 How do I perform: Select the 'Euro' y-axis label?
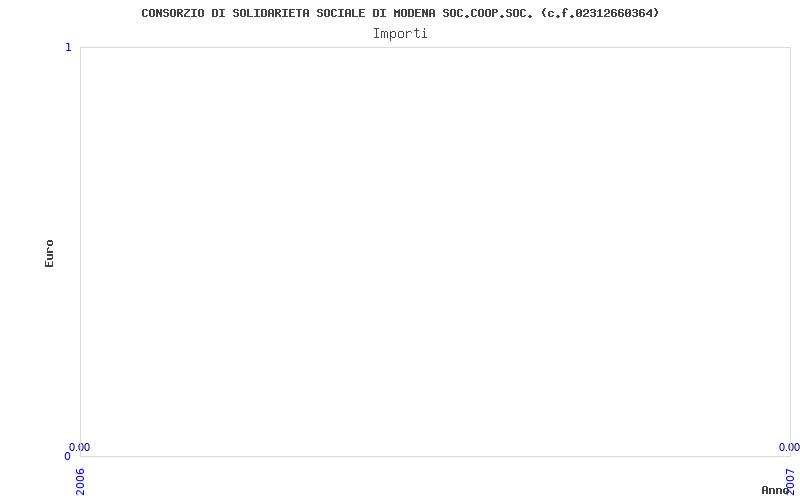point(49,254)
